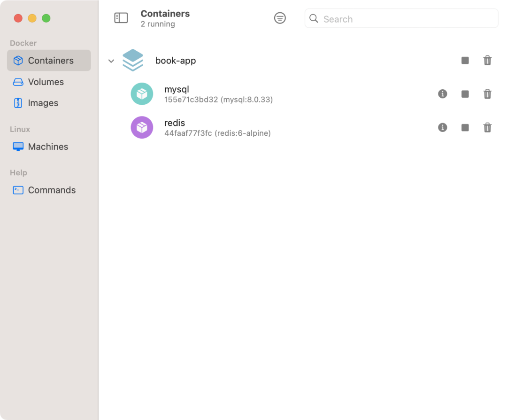The height and width of the screenshot is (420, 507).
Task: Click the Containers cube sidebar icon
Action: (18, 61)
